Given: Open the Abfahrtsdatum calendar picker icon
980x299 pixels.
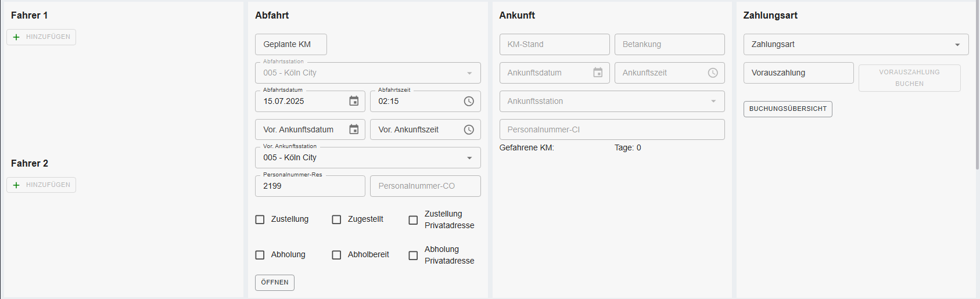Looking at the screenshot, I should [x=354, y=101].
